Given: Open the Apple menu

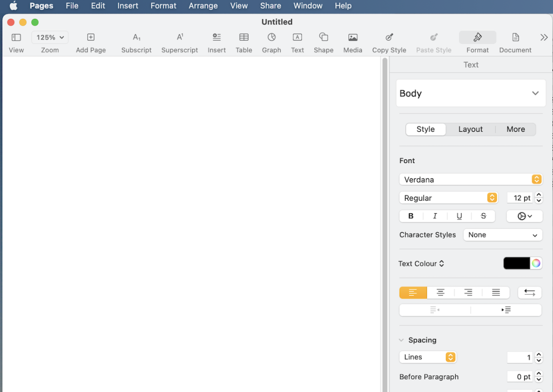Looking at the screenshot, I should (14, 5).
